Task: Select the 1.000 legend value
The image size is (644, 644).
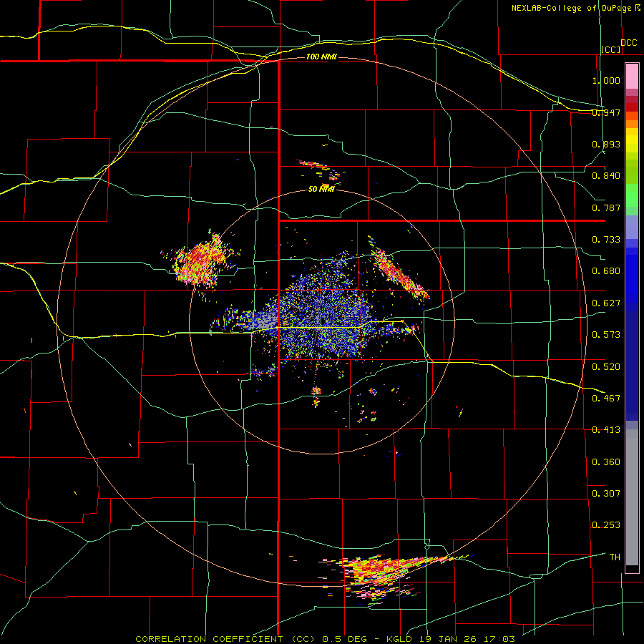Action: 606,80
